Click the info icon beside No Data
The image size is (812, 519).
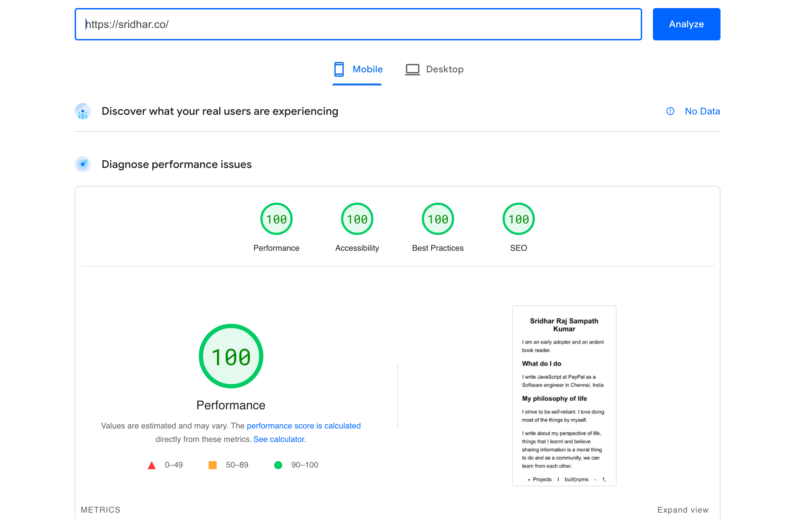(670, 111)
